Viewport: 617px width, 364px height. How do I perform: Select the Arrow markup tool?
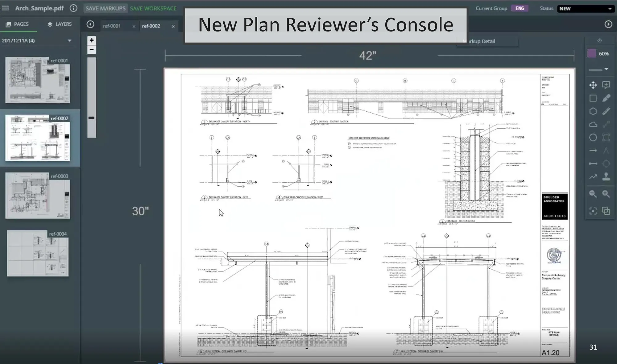coord(594,151)
